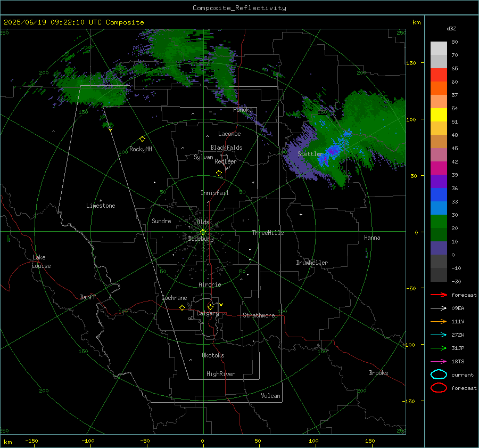479x448 pixels.
Task: Click the dBZ legend heading
Action: 451,28
